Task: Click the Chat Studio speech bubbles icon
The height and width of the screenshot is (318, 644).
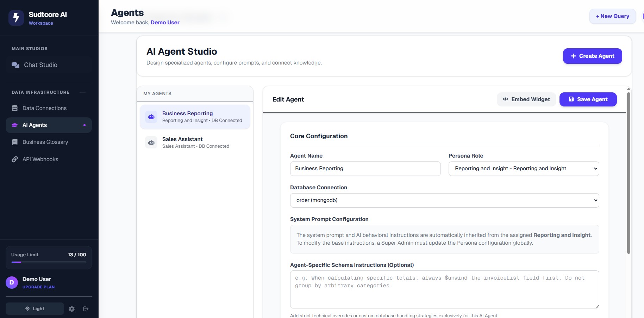Action: pyautogui.click(x=15, y=65)
